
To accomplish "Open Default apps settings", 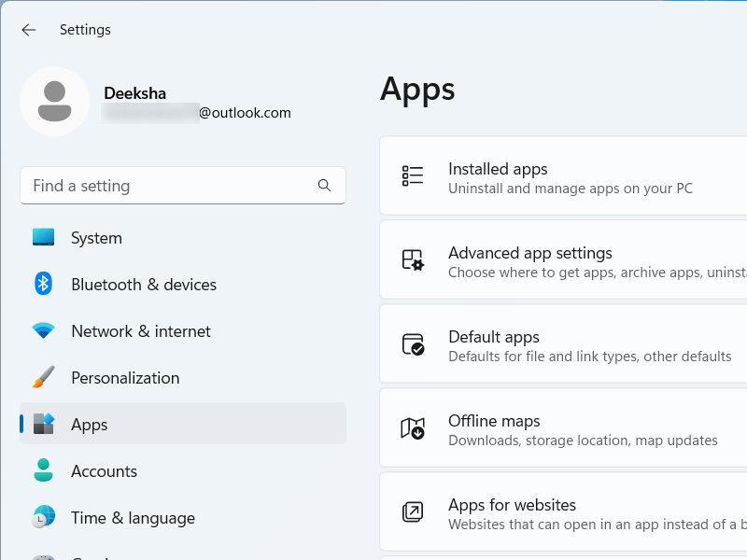I will [x=560, y=343].
